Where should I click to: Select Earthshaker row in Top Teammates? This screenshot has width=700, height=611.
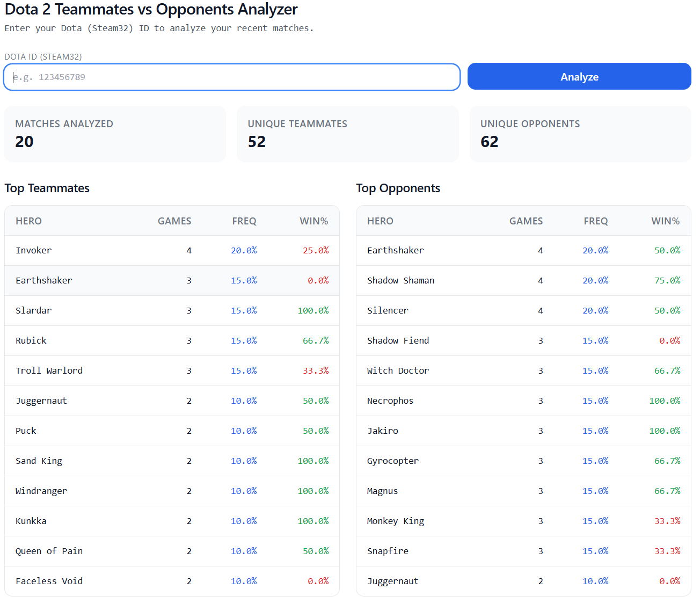click(172, 281)
